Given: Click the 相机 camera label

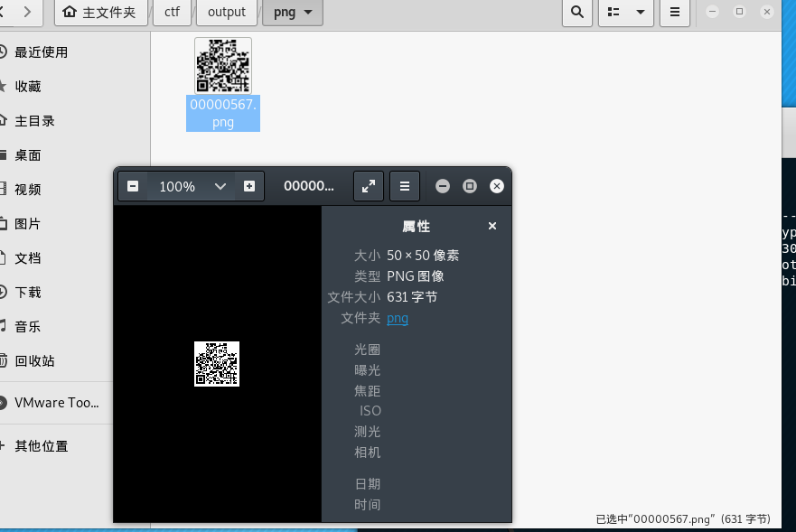Looking at the screenshot, I should click(x=367, y=453).
